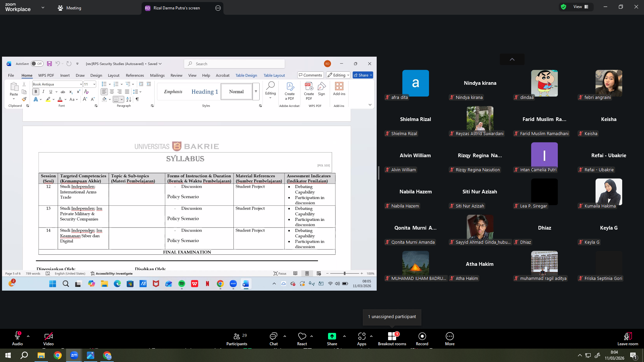Viewport: 644px width, 362px height.
Task: Click the increase indent icon
Action: (149, 84)
